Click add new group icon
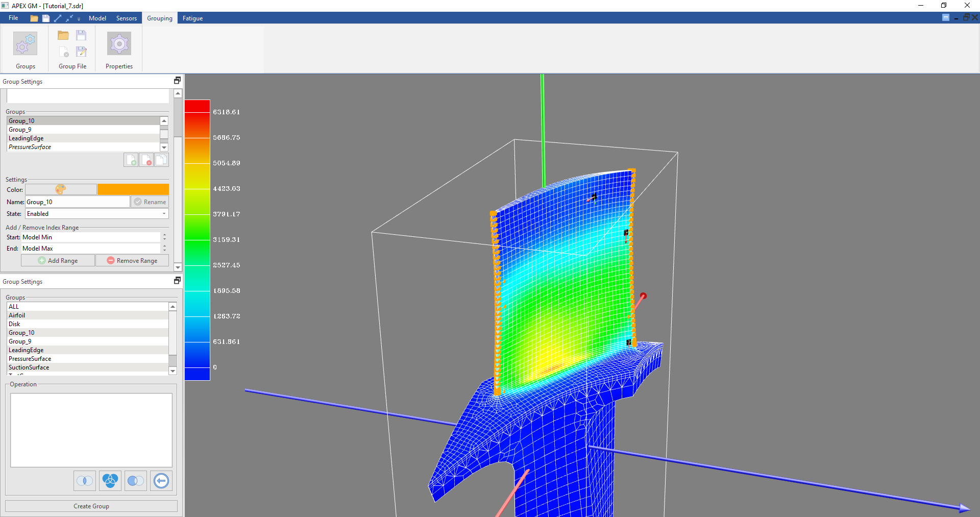The width and height of the screenshot is (980, 517). [x=131, y=160]
